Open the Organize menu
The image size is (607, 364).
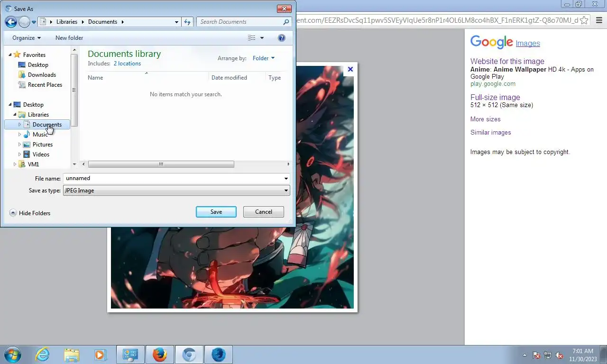coord(27,38)
